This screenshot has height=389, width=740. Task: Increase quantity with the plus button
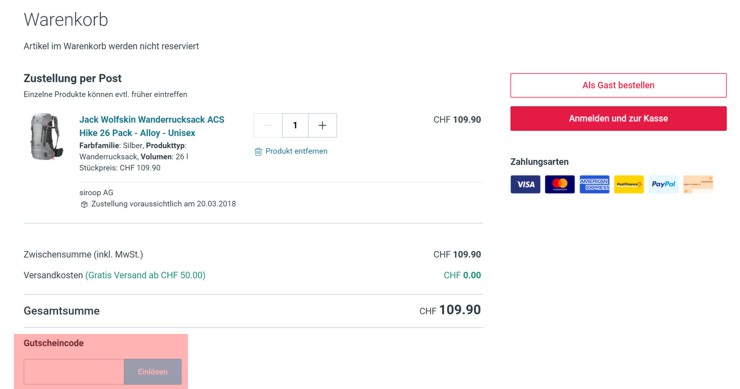pos(322,126)
